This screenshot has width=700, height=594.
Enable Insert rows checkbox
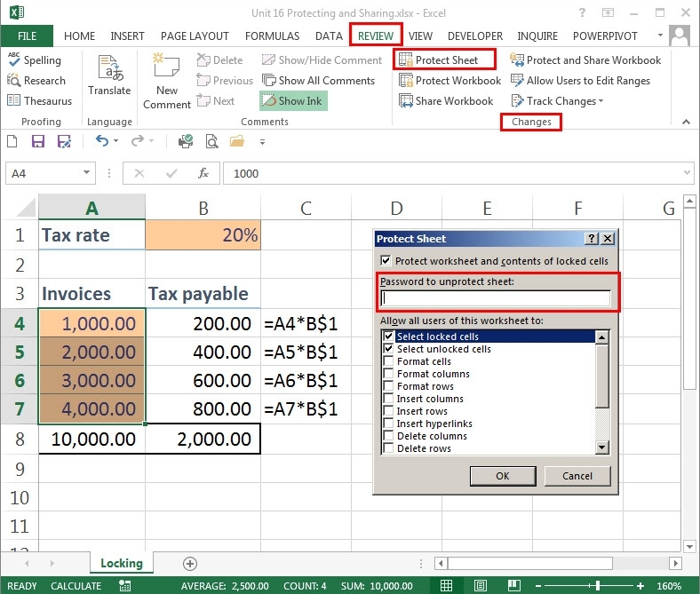tap(388, 410)
